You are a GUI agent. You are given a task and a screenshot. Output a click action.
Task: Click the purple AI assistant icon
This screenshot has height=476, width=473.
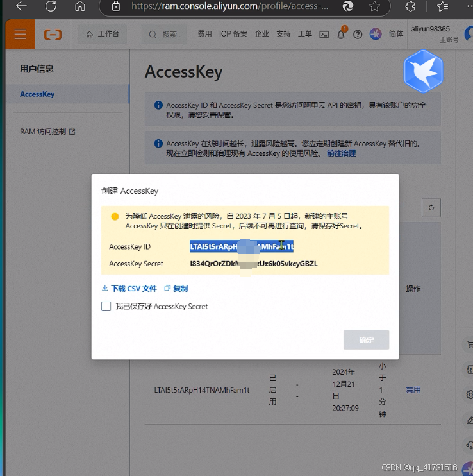coord(376,34)
